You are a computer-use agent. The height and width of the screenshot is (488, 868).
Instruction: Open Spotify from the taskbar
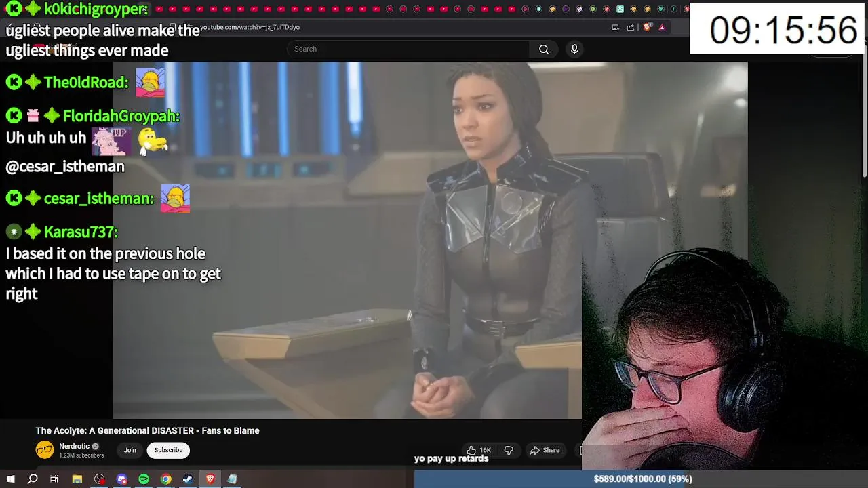point(144,479)
